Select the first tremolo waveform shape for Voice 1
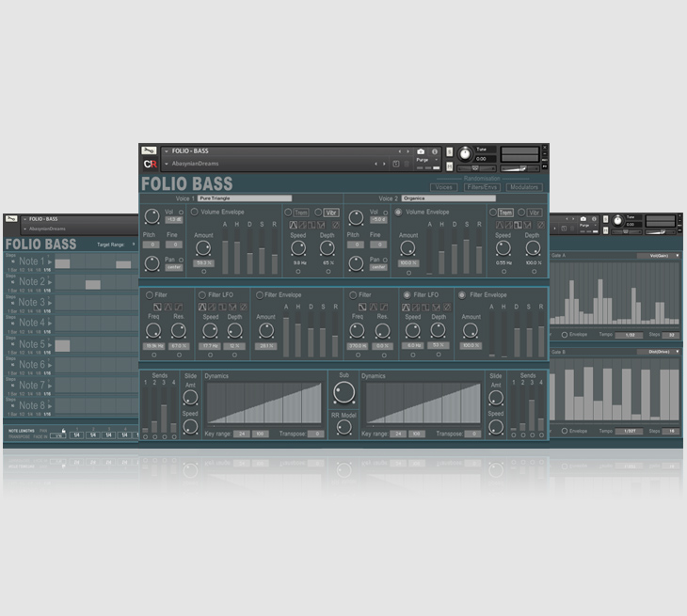The width and height of the screenshot is (687, 616). click(293, 225)
